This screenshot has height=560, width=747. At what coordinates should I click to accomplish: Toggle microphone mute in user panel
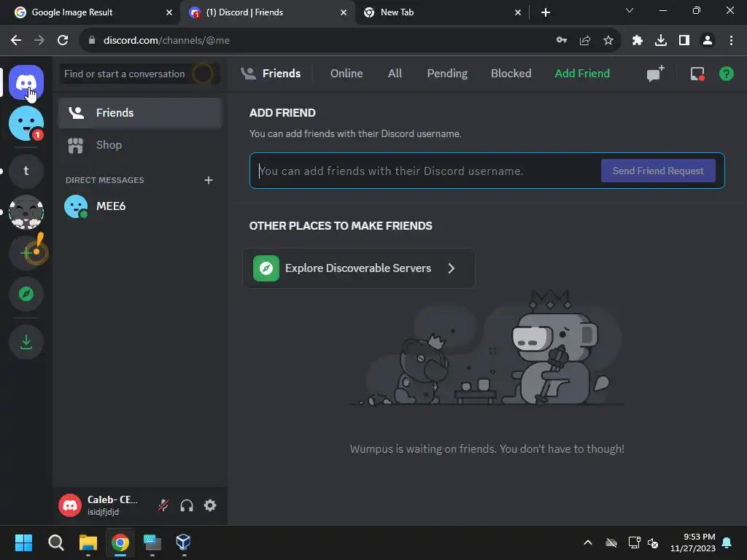click(163, 505)
